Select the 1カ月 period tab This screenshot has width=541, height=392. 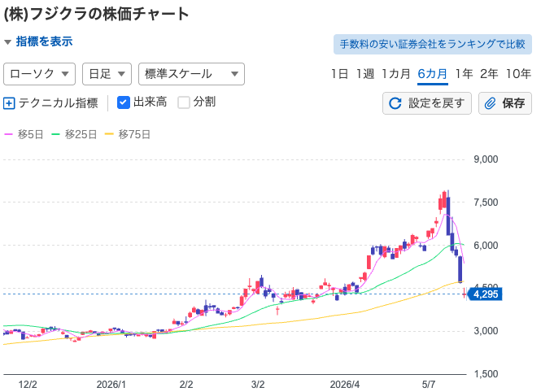(395, 74)
